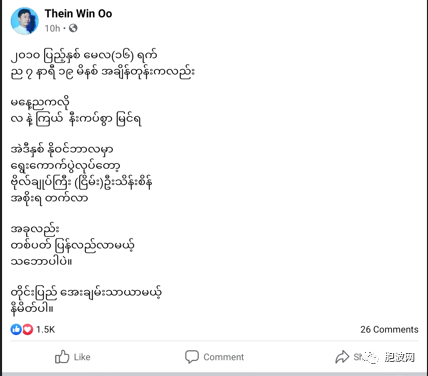
Task: Click the last line နိမိတ်ပါ of the post
Action: (x=32, y=309)
